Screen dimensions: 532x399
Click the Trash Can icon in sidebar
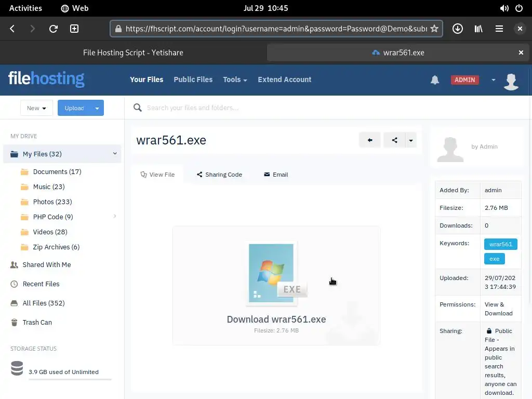(14, 322)
